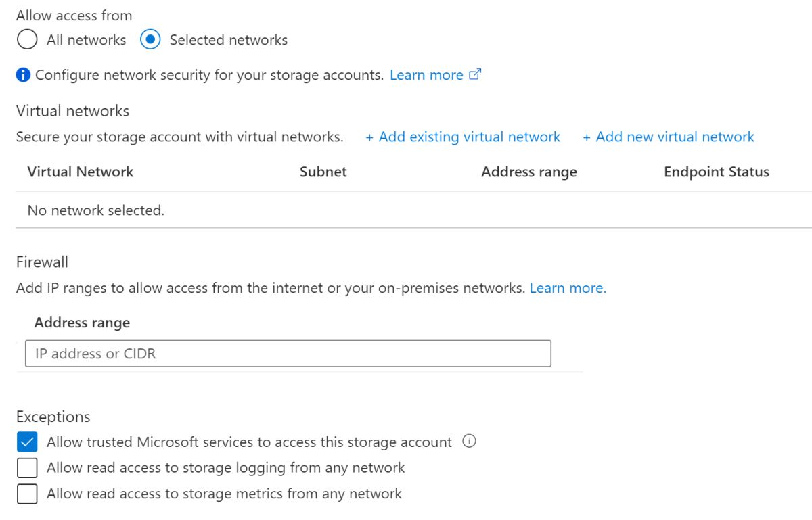
Task: Enable read access to storage logging checkbox
Action: pos(27,468)
